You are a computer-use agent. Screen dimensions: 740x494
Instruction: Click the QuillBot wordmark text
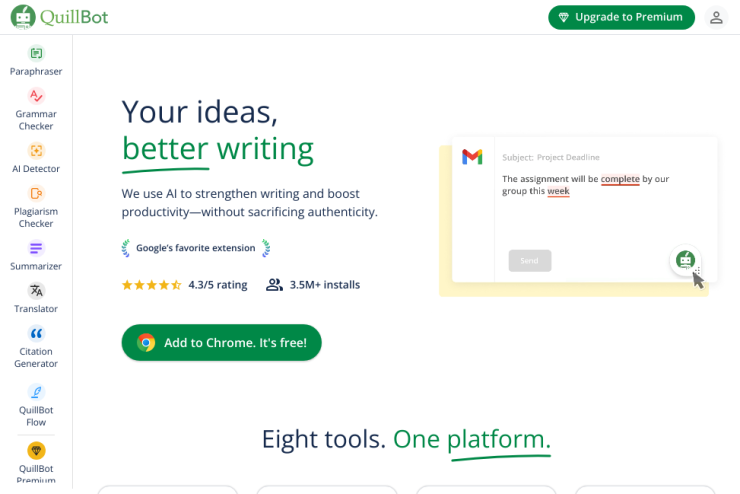pyautogui.click(x=74, y=17)
